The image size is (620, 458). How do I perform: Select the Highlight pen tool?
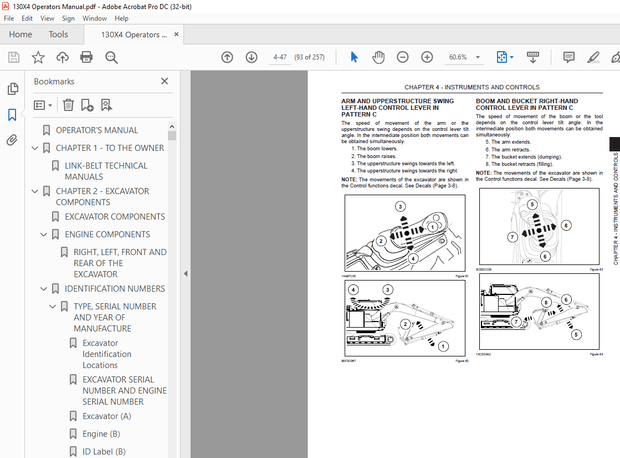click(593, 57)
